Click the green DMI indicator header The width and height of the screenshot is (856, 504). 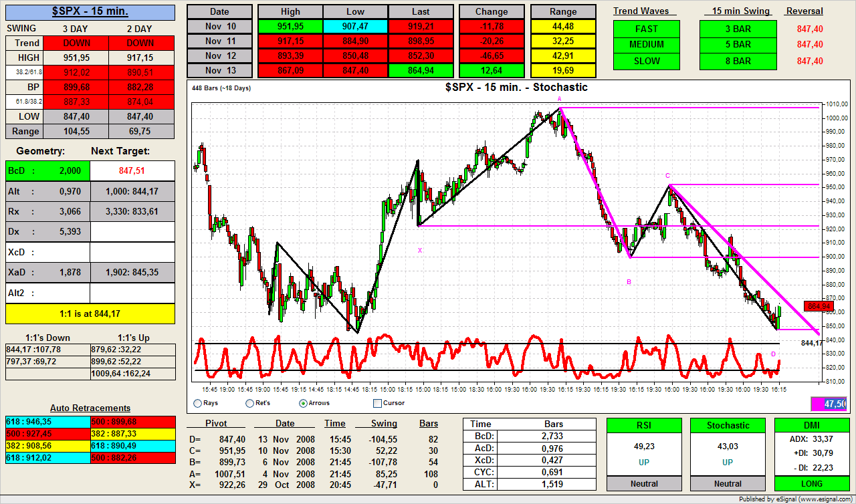(x=812, y=425)
